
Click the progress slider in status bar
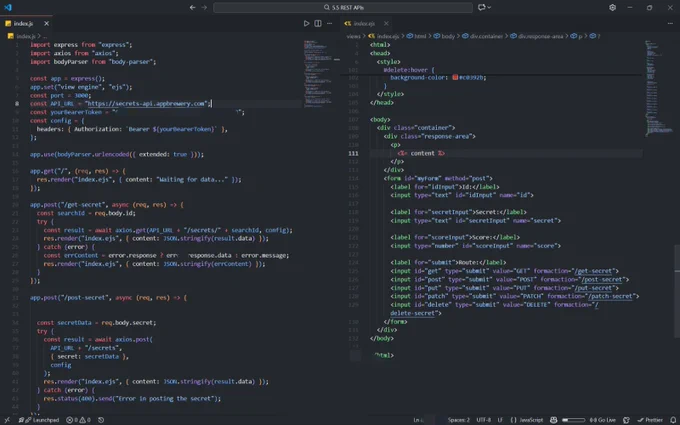(x=573, y=420)
